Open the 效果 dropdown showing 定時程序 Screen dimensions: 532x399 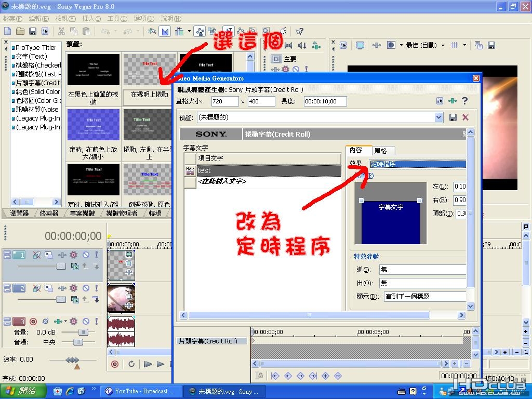point(418,164)
